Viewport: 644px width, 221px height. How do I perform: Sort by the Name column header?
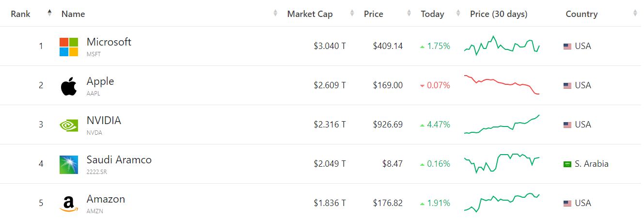point(73,14)
